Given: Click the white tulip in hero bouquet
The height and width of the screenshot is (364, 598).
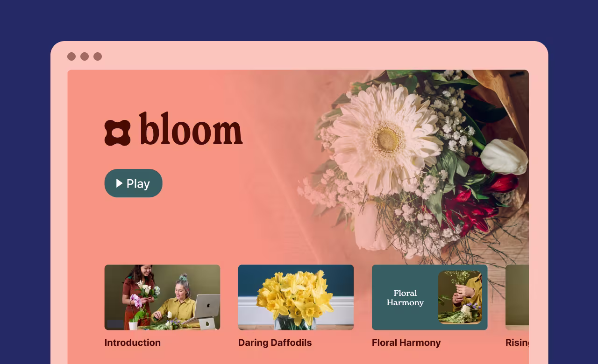Looking at the screenshot, I should 504,156.
